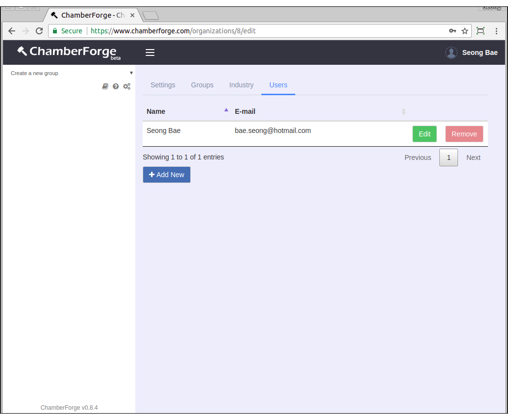
Task: Click the question mark help icon
Action: coord(116,86)
